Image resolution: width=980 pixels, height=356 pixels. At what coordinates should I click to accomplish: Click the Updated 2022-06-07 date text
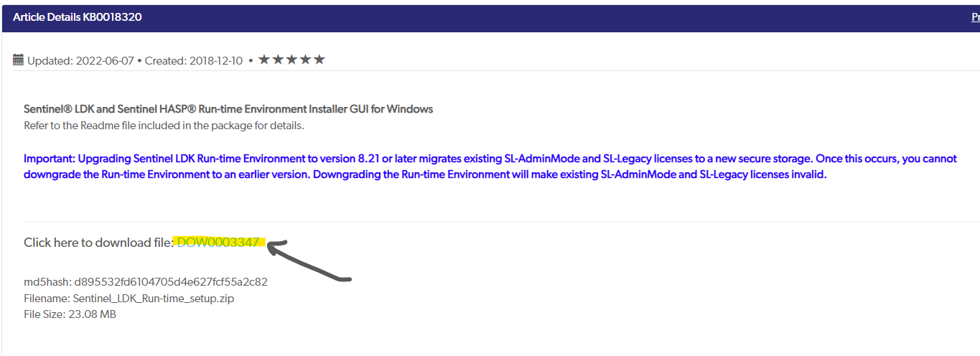click(x=80, y=61)
